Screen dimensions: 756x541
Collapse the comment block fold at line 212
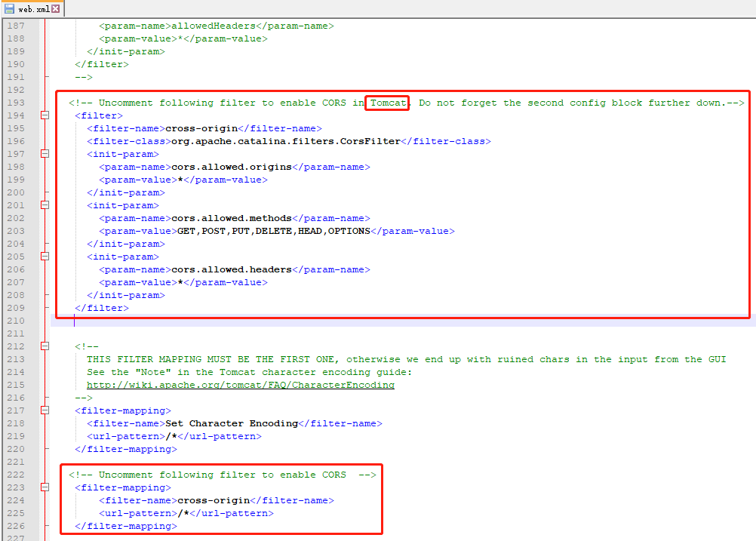tap(45, 346)
